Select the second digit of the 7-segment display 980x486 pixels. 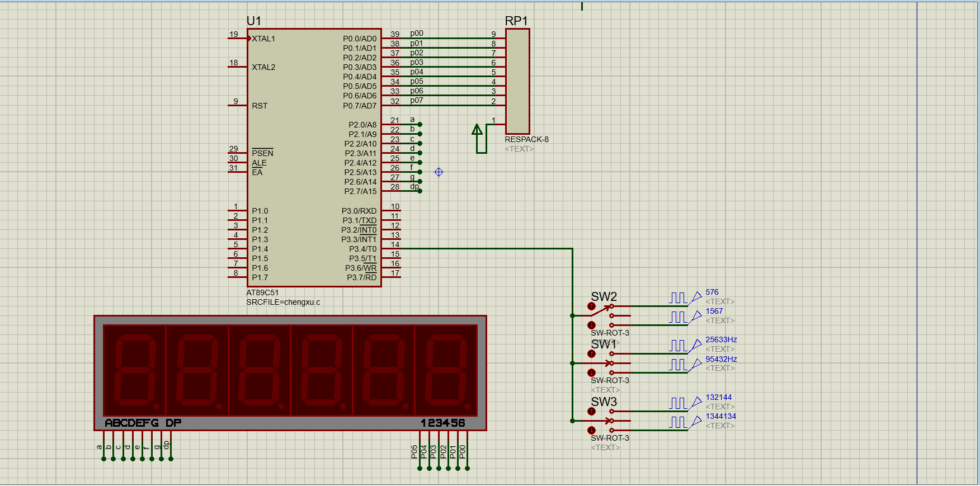click(197, 370)
